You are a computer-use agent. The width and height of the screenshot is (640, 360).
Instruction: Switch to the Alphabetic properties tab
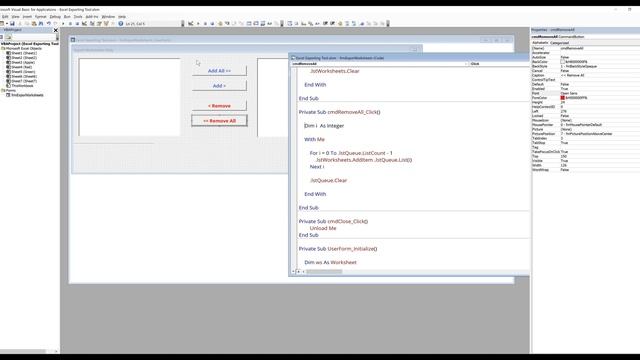point(540,42)
